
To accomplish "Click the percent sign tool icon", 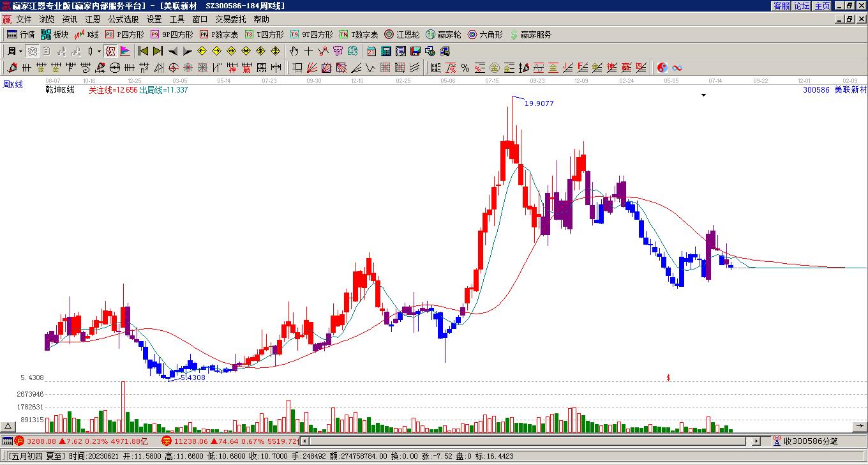I will coord(465,68).
